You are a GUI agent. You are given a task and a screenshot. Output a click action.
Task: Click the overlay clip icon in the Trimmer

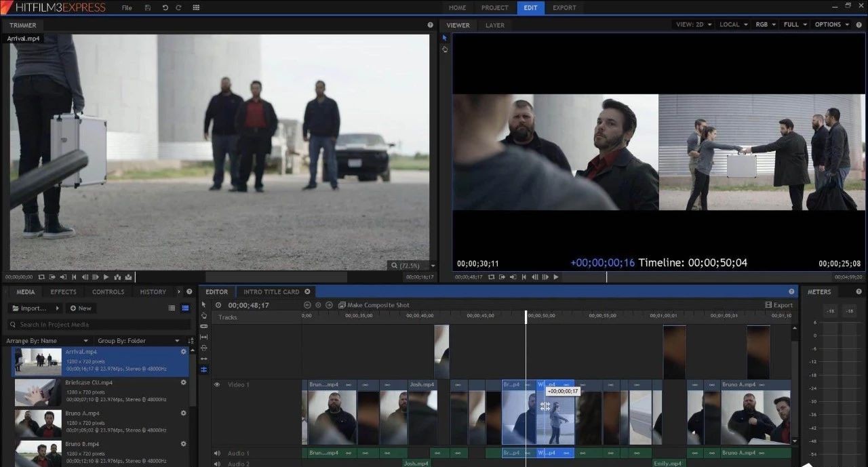[128, 277]
